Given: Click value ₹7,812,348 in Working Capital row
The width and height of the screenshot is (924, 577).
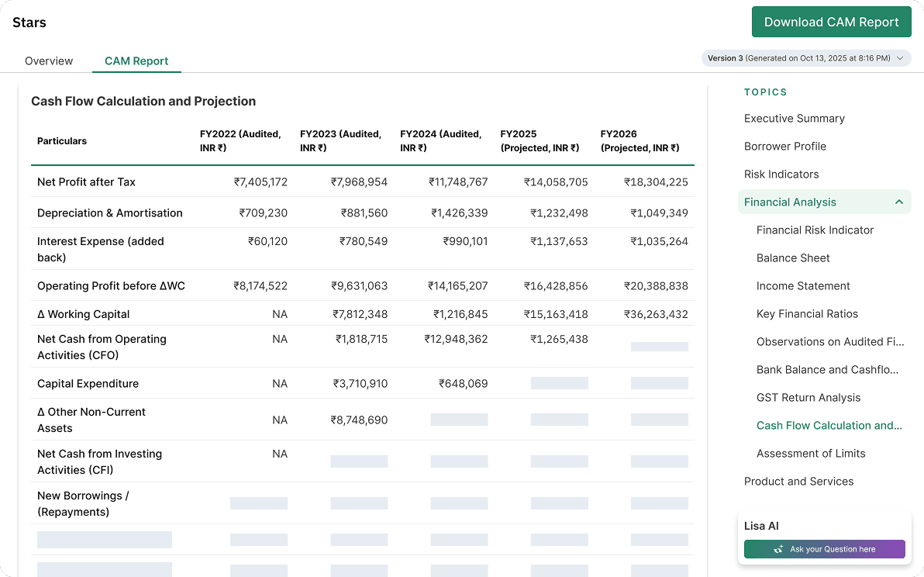Looking at the screenshot, I should pos(360,314).
